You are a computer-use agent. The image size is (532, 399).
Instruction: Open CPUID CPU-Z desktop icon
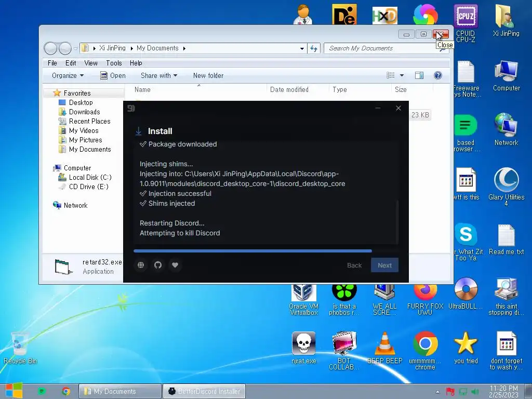coord(465,23)
